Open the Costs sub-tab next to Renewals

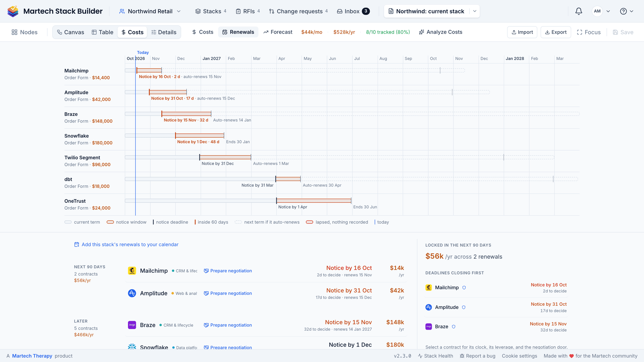(203, 32)
